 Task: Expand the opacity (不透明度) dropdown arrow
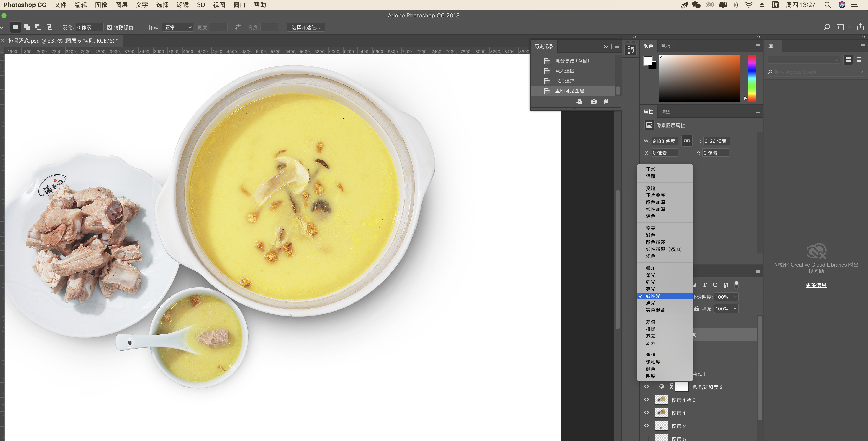(735, 297)
